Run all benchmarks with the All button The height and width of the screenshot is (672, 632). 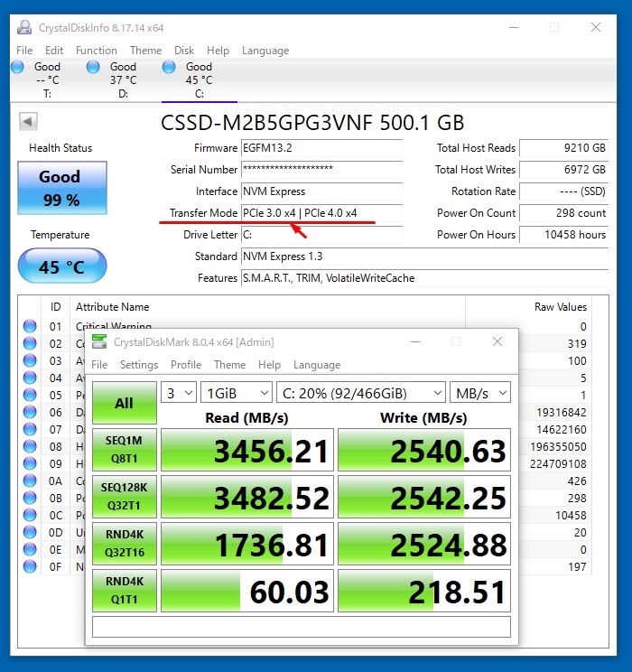click(124, 403)
